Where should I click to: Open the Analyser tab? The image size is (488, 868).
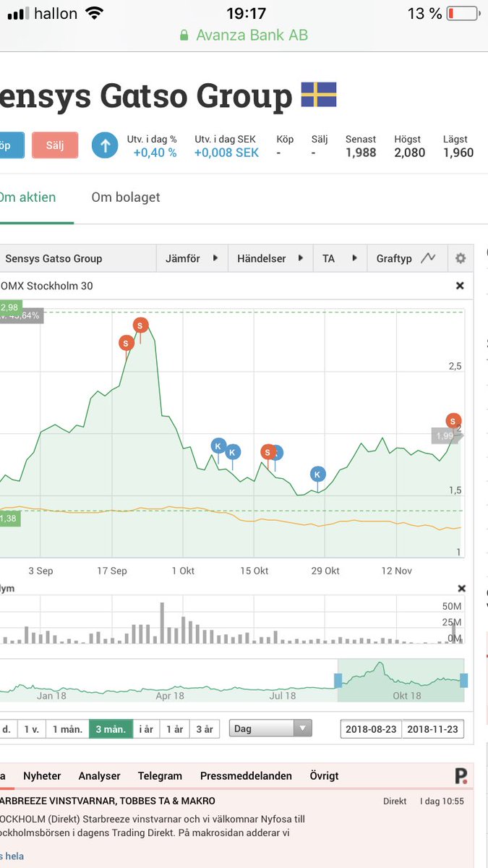[99, 775]
